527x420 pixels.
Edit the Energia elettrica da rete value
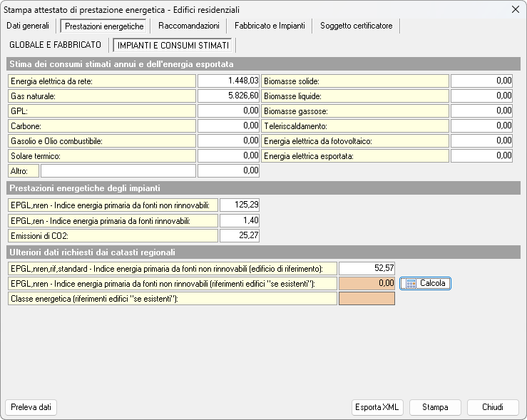[228, 81]
